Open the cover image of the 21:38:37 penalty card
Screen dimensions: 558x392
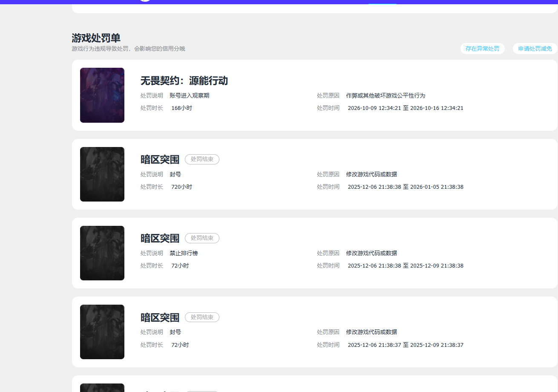[x=102, y=332]
